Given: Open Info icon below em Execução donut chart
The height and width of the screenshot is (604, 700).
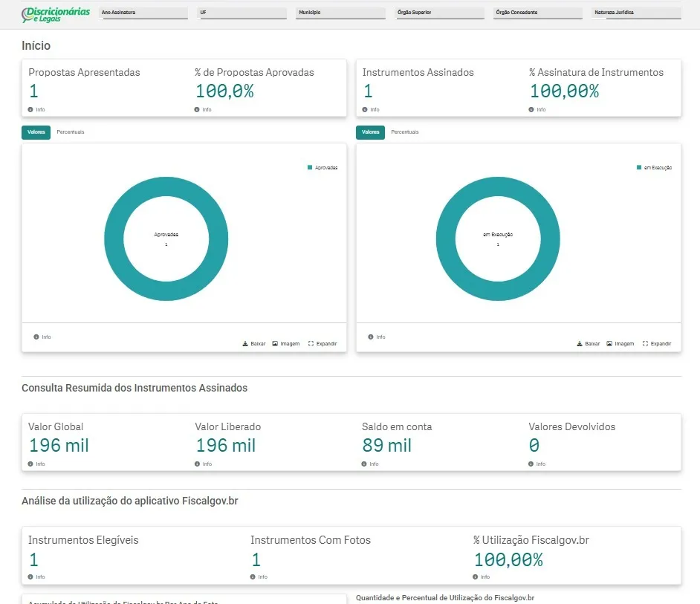Looking at the screenshot, I should (x=371, y=337).
